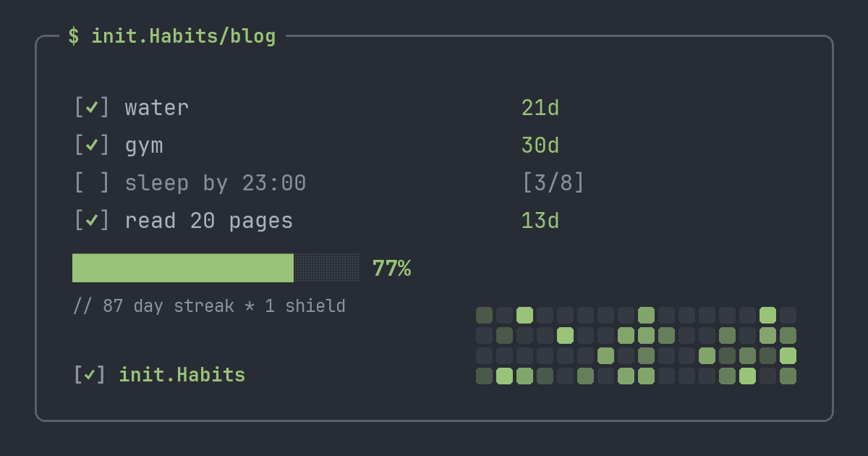Toggle the init.Habits footer checkbox
Viewport: 868px width, 456px height.
click(90, 375)
